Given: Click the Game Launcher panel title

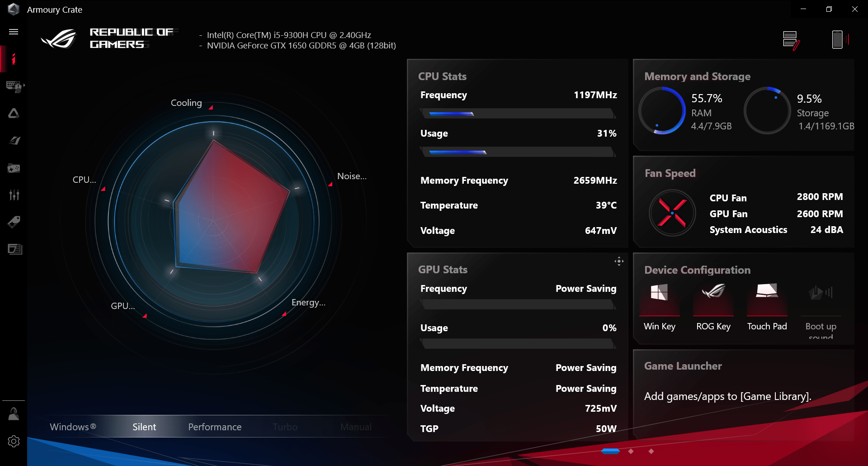Looking at the screenshot, I should [683, 366].
